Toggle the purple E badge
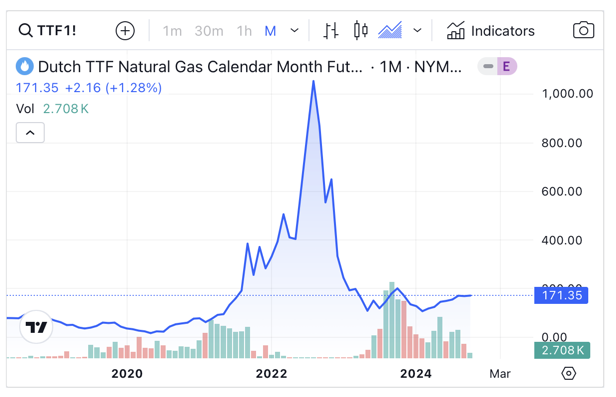The width and height of the screenshot is (616, 397). 506,66
